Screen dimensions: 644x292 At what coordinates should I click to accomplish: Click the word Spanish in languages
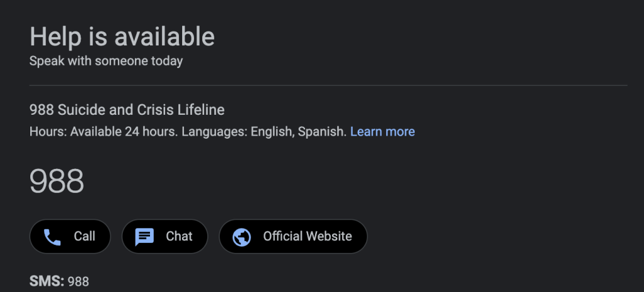322,132
